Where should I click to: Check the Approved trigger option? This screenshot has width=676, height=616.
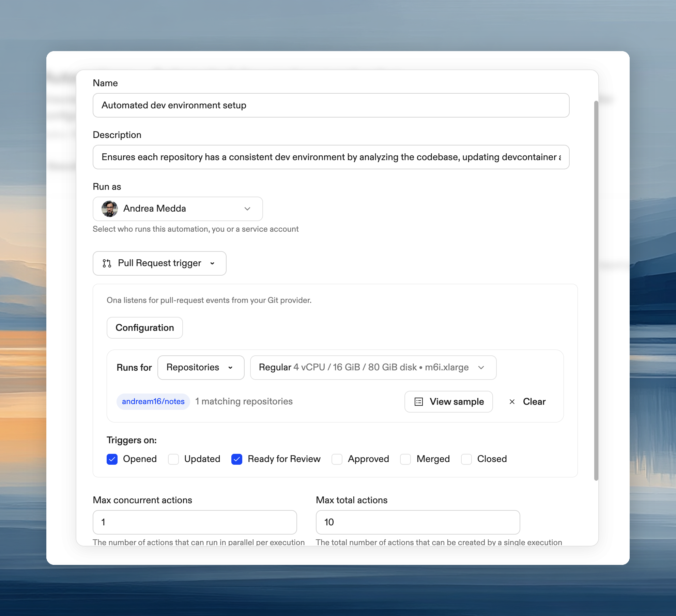pyautogui.click(x=337, y=459)
